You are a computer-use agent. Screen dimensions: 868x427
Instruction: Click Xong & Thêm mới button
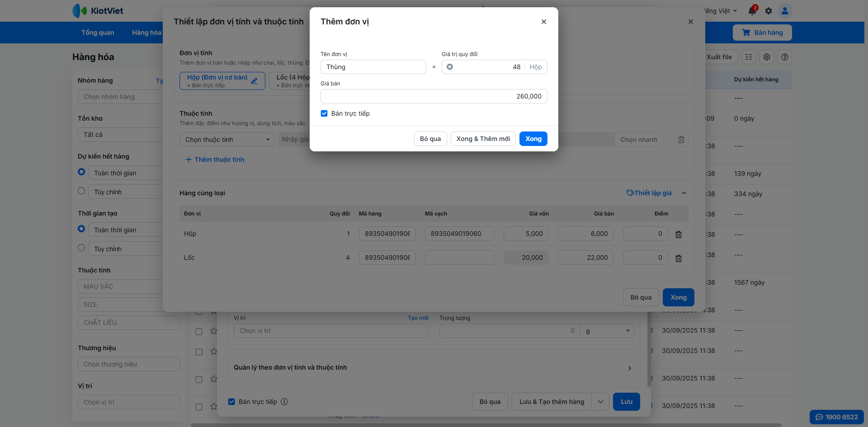(x=483, y=139)
